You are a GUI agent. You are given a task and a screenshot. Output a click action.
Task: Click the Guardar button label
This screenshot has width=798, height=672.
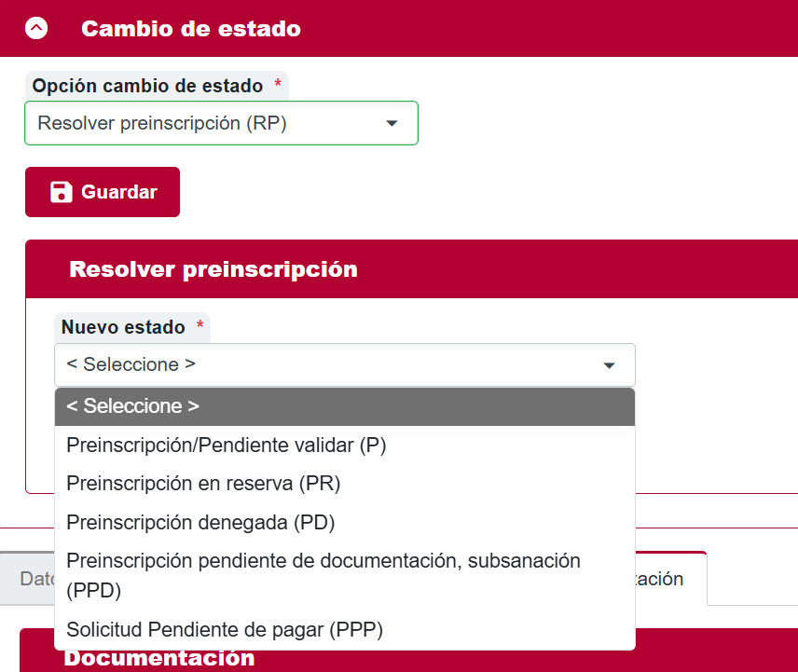click(119, 192)
